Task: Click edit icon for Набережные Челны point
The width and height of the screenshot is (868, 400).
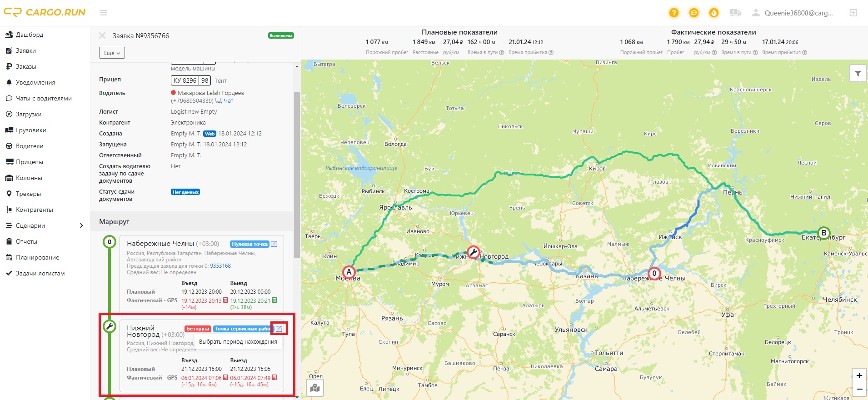Action: (x=274, y=244)
